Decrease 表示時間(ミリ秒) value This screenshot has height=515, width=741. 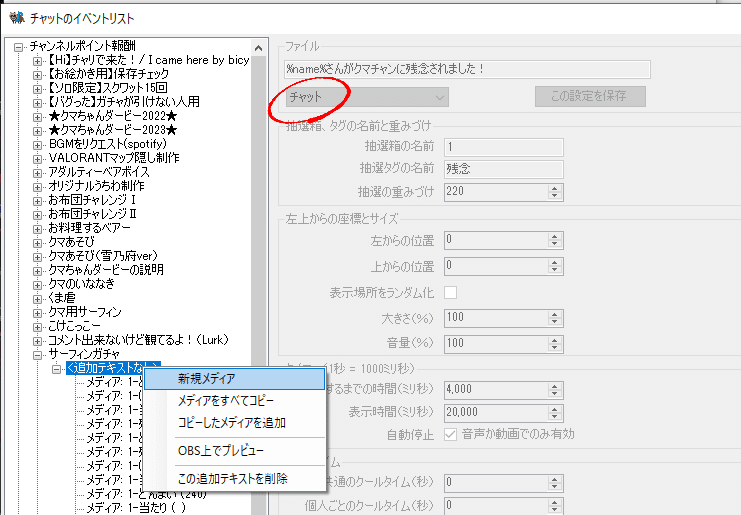pos(555,417)
